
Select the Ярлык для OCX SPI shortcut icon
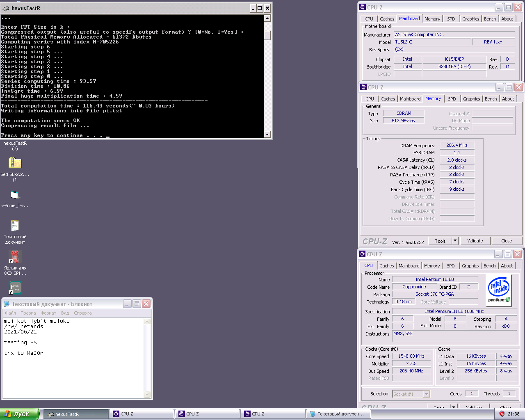(x=15, y=257)
